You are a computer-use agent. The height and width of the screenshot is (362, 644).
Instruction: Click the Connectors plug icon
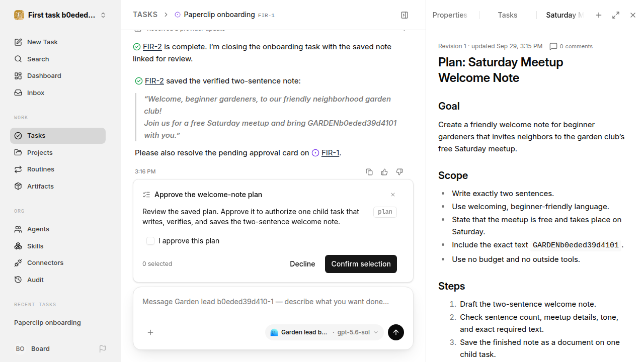(18, 263)
